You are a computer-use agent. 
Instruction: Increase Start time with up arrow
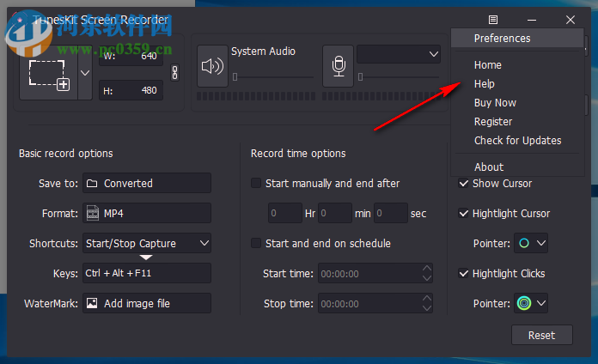click(427, 269)
